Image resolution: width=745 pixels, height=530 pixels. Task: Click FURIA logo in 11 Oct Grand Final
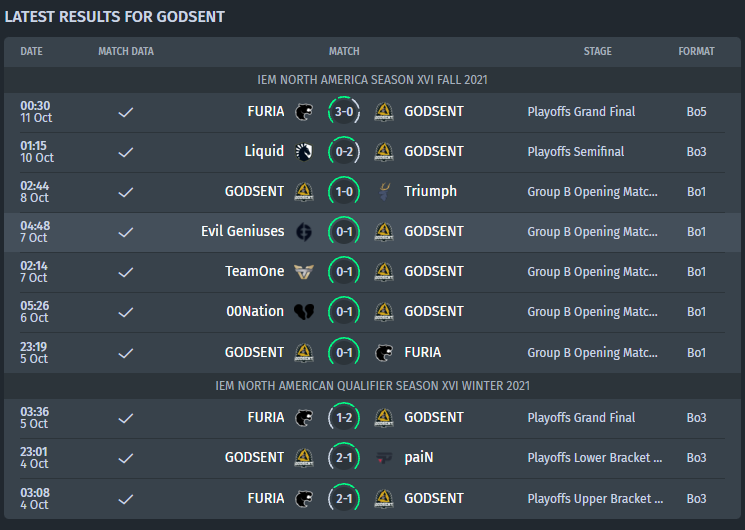point(304,112)
